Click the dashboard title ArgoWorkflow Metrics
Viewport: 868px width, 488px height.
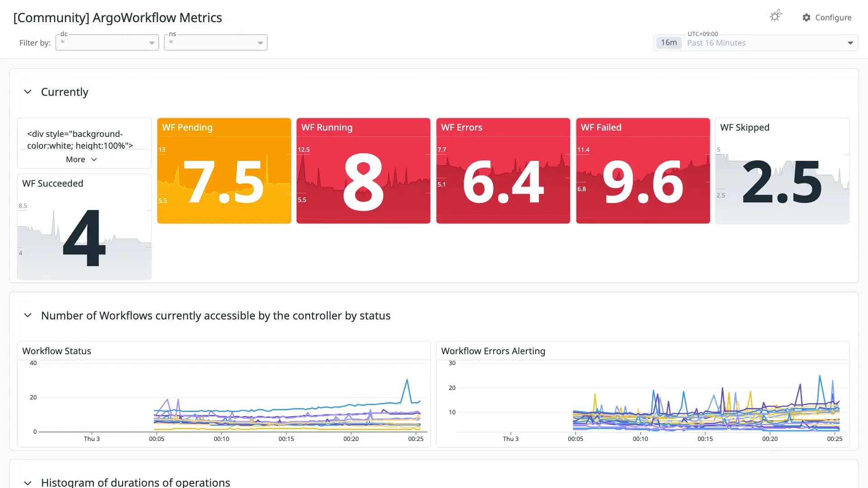[118, 18]
